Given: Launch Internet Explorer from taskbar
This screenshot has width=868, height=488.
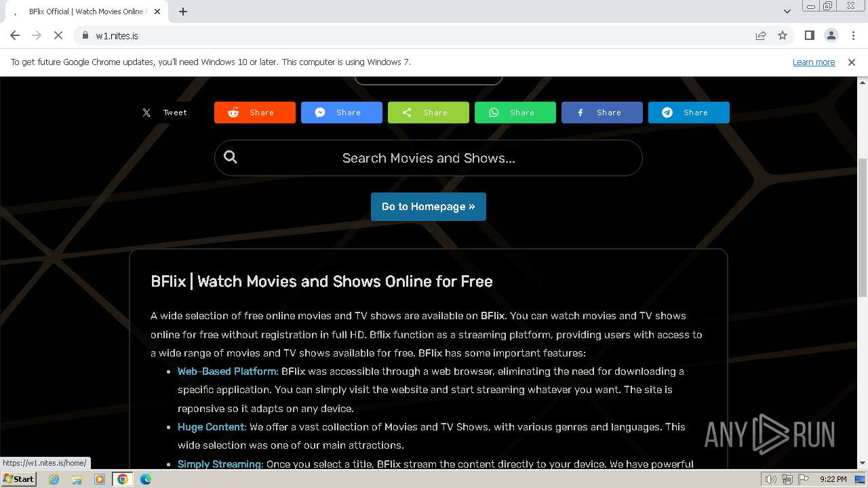Looking at the screenshot, I should [x=54, y=479].
